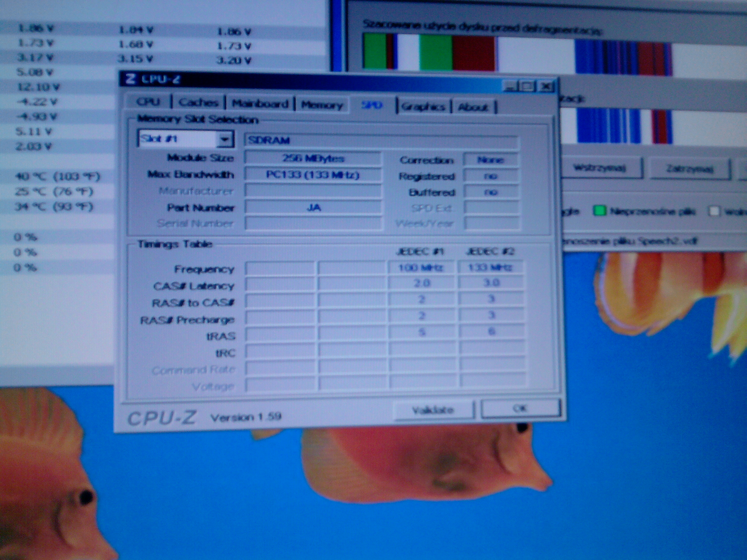This screenshot has width=747, height=560.
Task: Click the green Nieprzenośne pliki legend swatch
Action: point(599,211)
